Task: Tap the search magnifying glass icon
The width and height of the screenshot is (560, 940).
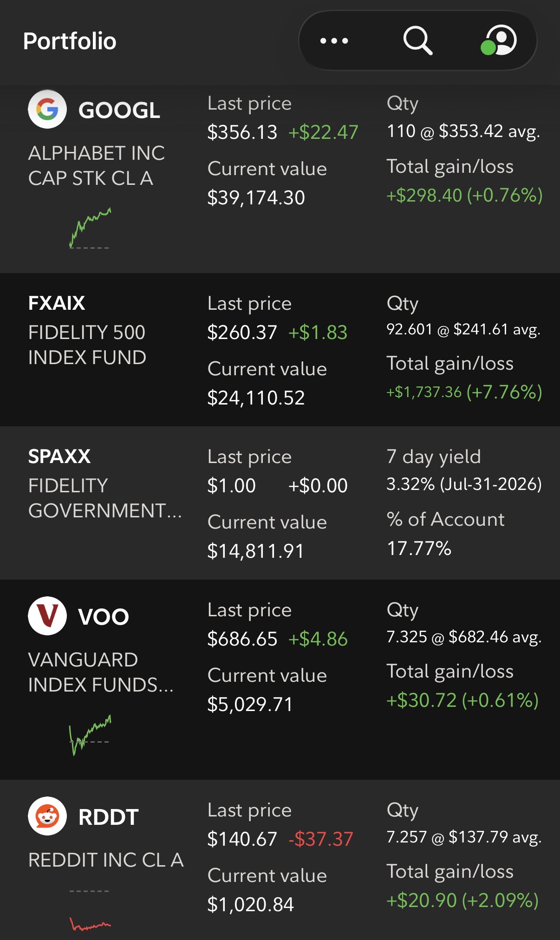Action: (x=417, y=41)
